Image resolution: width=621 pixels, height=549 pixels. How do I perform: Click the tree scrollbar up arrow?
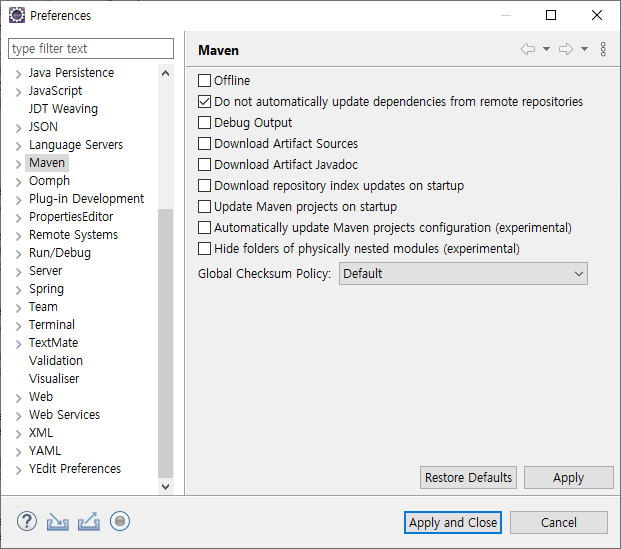click(x=166, y=73)
